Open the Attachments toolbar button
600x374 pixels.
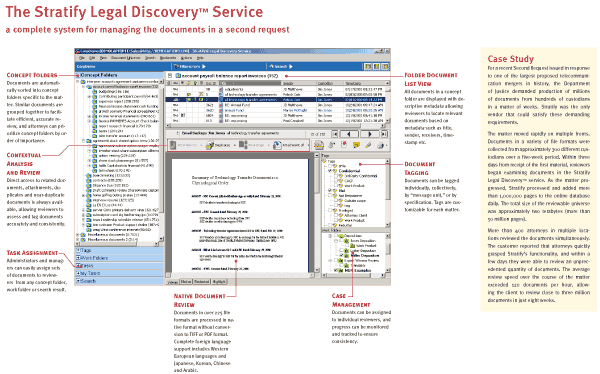click(x=186, y=145)
